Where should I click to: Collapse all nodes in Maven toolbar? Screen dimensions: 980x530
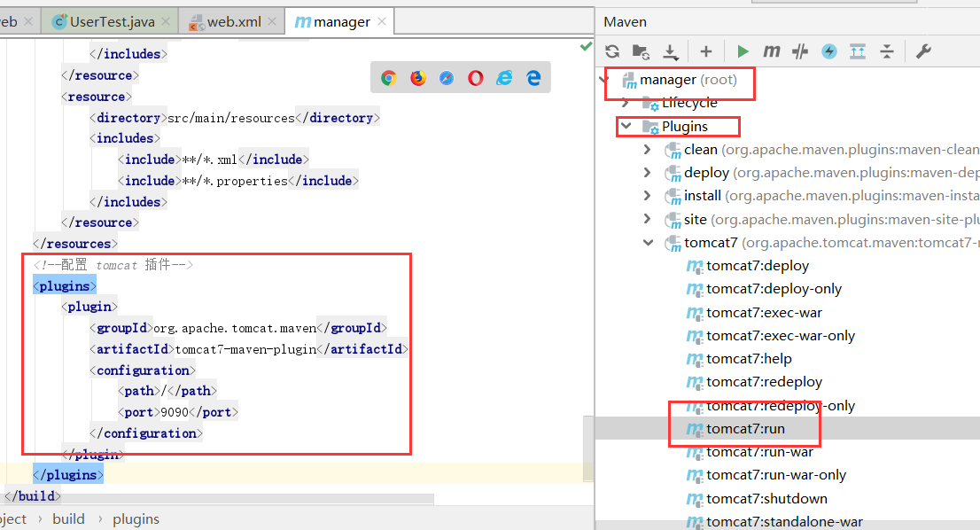[887, 51]
